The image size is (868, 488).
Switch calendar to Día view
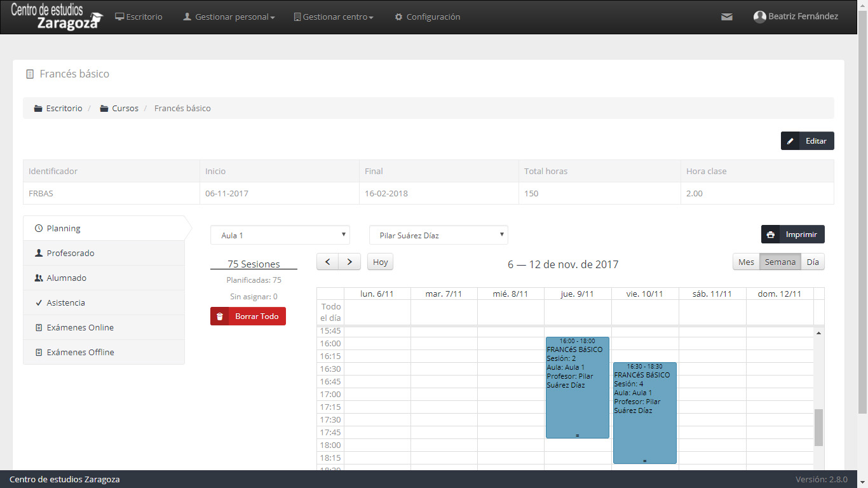point(813,262)
